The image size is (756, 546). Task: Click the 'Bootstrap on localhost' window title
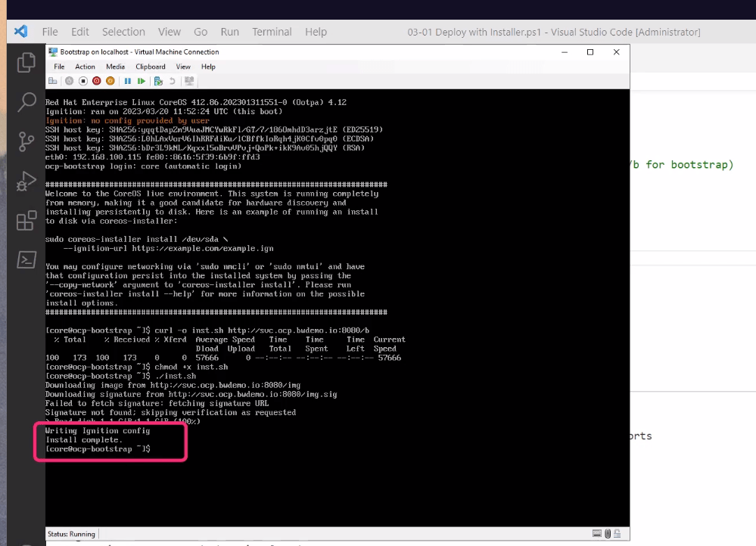coord(139,51)
